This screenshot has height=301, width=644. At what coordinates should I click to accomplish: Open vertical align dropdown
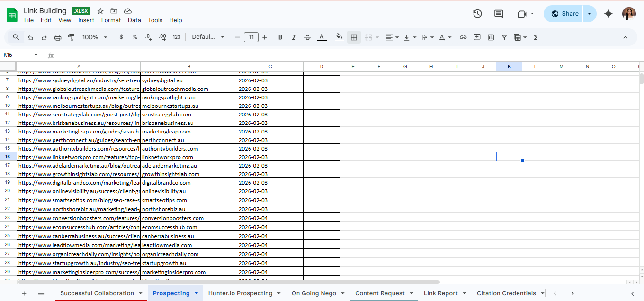click(x=410, y=37)
